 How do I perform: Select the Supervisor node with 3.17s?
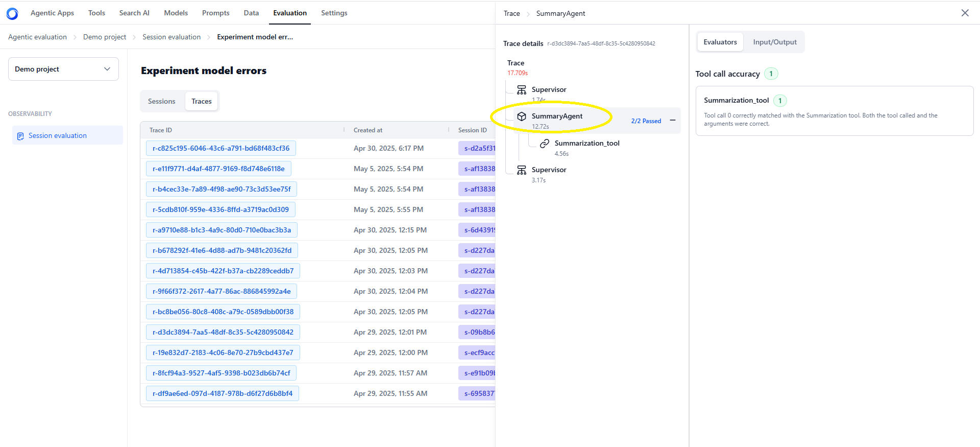(x=549, y=170)
